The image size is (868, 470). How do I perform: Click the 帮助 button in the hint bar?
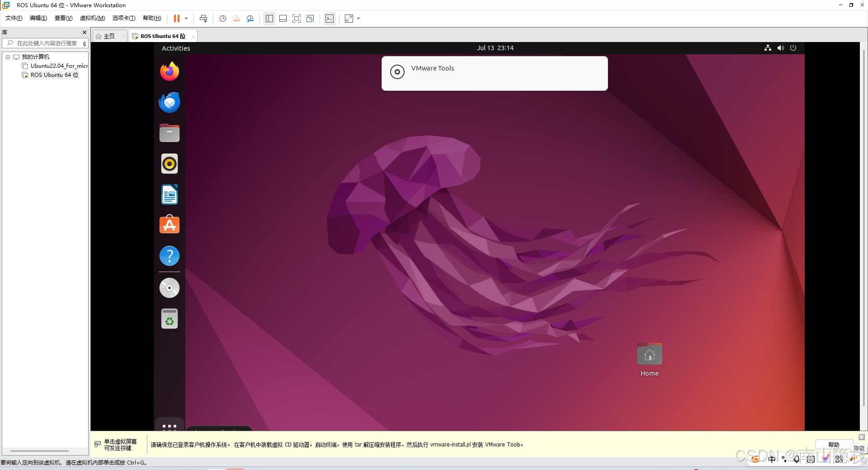click(x=834, y=445)
